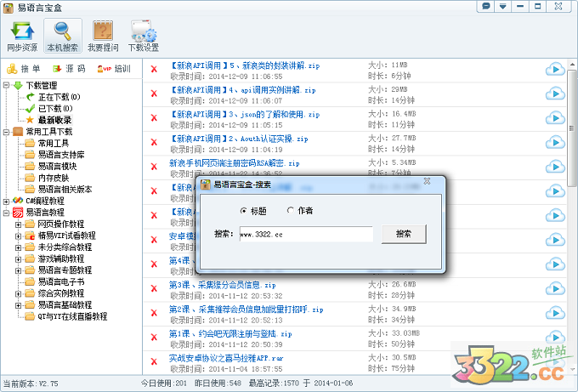
Task: Open the 内存皮肤 folder
Action: click(x=54, y=178)
